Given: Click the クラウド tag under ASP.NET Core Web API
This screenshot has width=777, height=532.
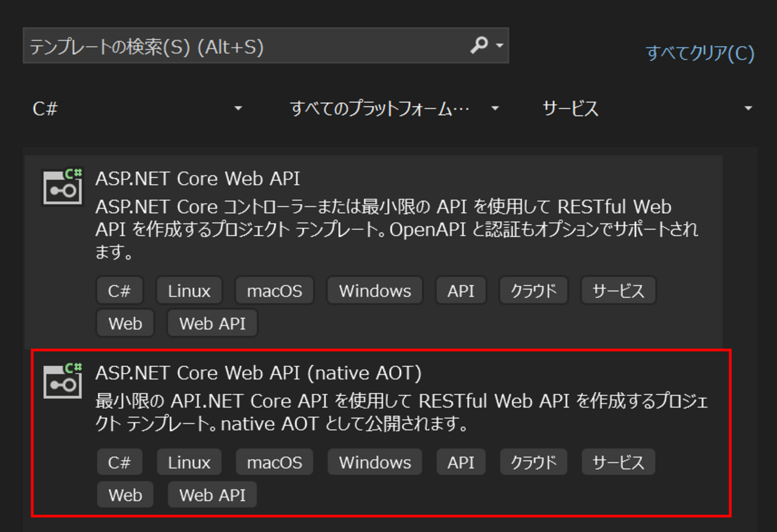Looking at the screenshot, I should tap(534, 291).
